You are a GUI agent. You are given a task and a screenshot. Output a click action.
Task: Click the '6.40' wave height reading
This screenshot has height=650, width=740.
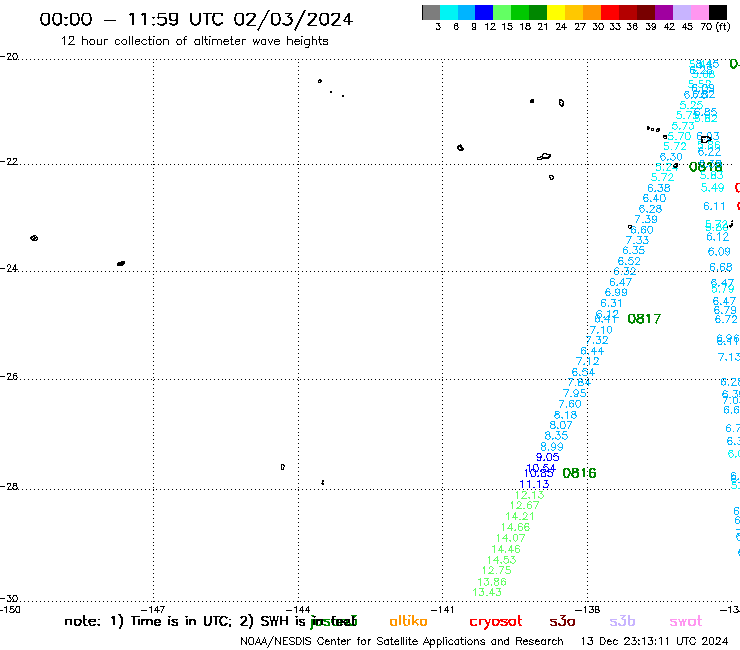(655, 199)
